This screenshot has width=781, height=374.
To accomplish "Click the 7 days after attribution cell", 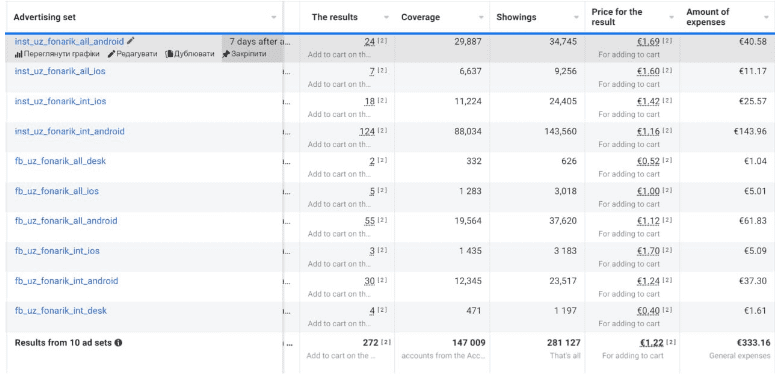I will 259,41.
